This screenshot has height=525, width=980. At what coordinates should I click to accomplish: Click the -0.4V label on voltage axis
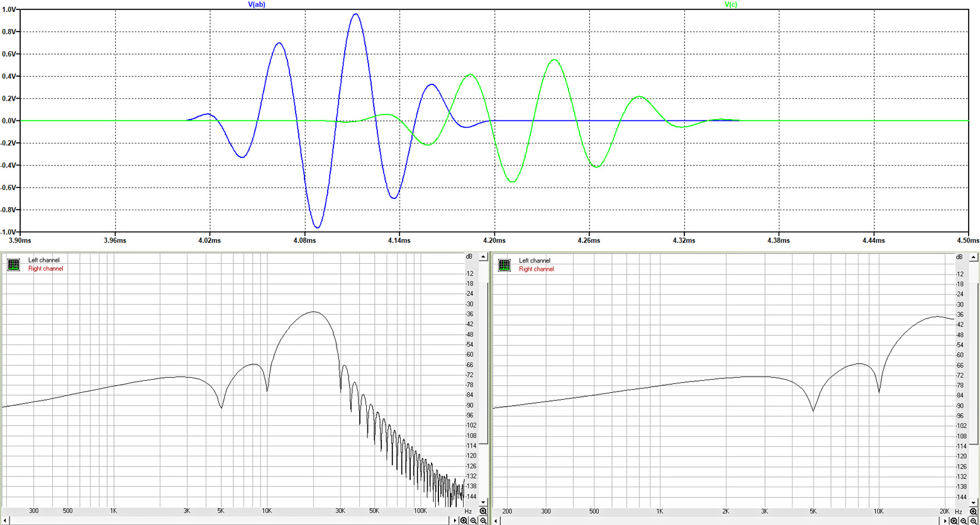click(x=9, y=166)
